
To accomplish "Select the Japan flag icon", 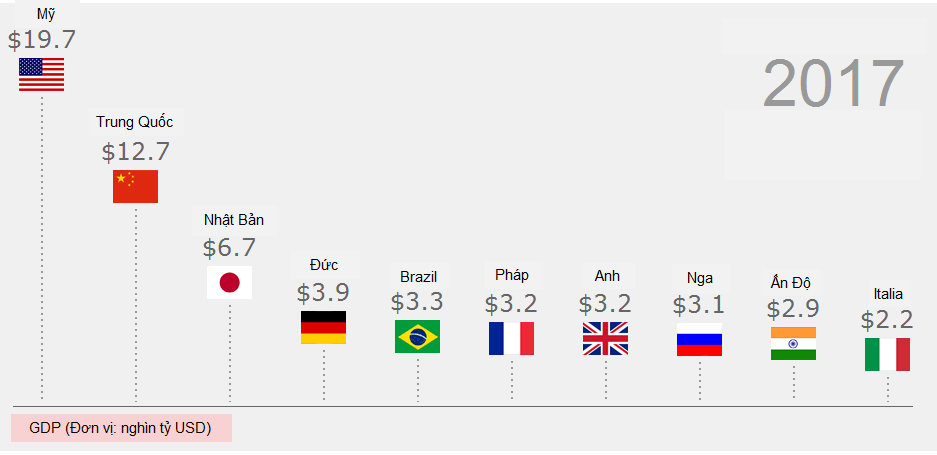I will point(229,282).
